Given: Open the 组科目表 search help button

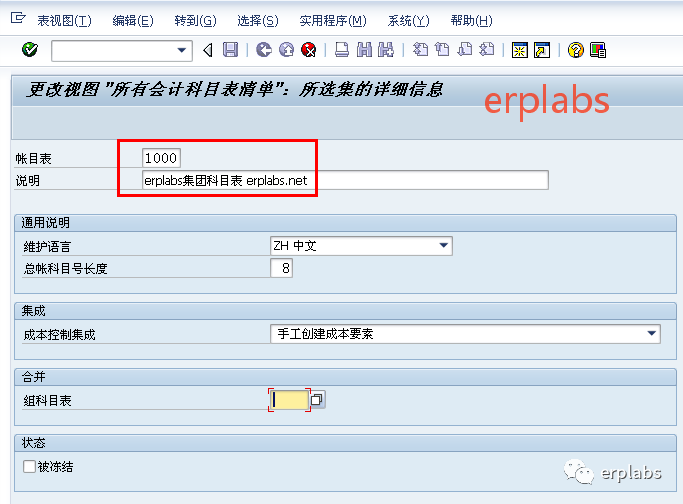Looking at the screenshot, I should click(x=317, y=399).
